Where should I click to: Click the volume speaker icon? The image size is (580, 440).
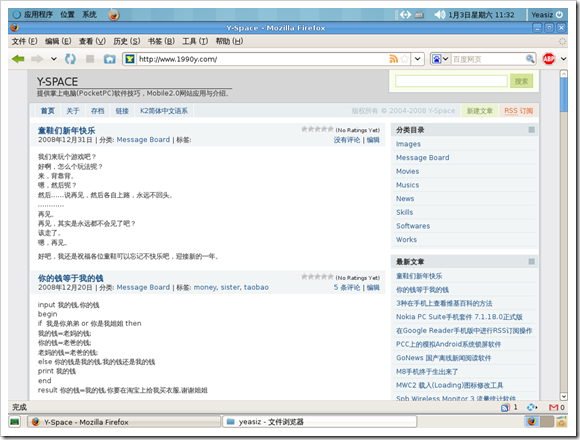439,14
